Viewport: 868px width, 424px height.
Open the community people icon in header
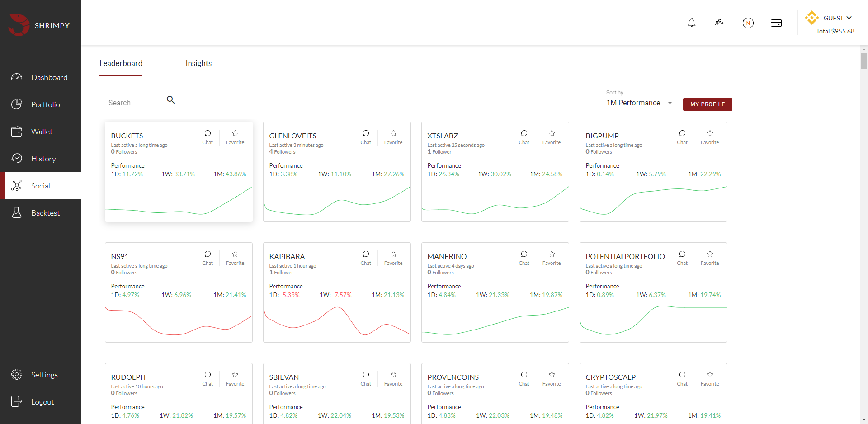pyautogui.click(x=720, y=23)
